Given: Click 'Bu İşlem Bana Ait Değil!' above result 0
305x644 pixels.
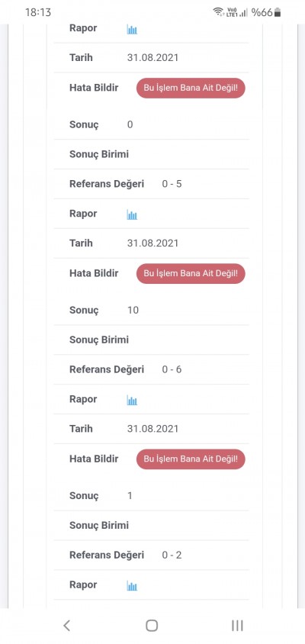Looking at the screenshot, I should (191, 88).
